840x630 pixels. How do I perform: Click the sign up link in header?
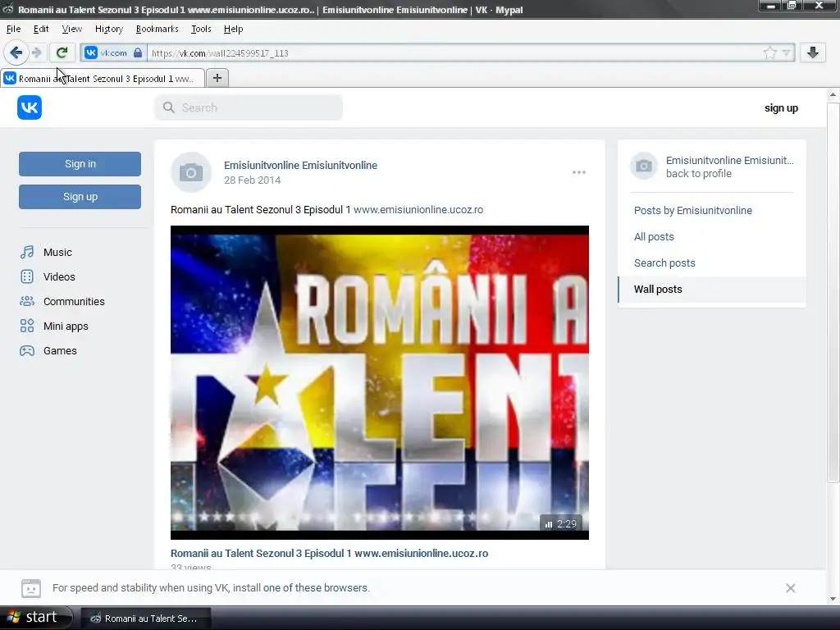click(x=781, y=108)
